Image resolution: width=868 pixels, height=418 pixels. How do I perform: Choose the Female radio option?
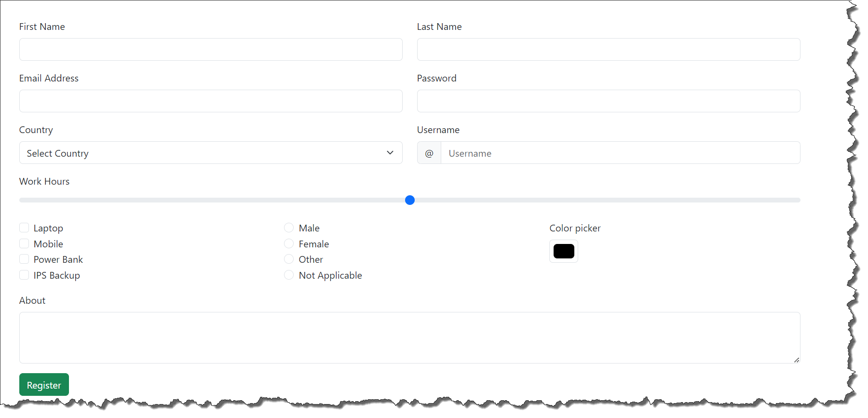[289, 243]
